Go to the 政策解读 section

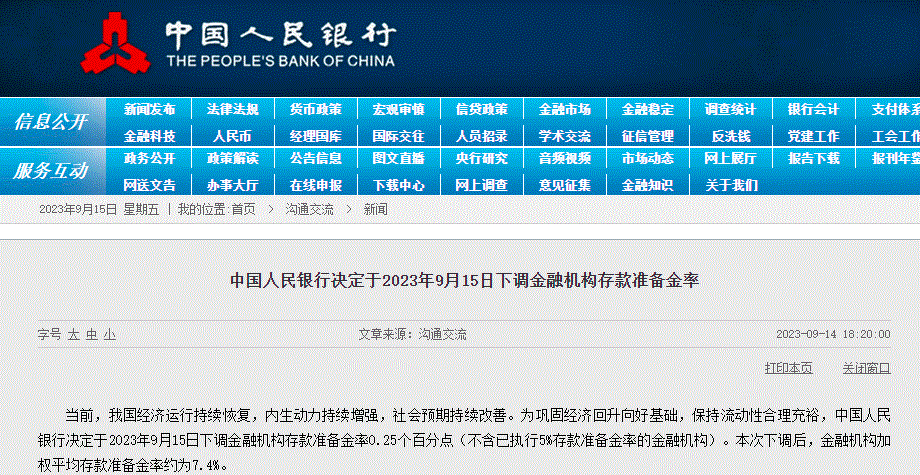[x=232, y=158]
